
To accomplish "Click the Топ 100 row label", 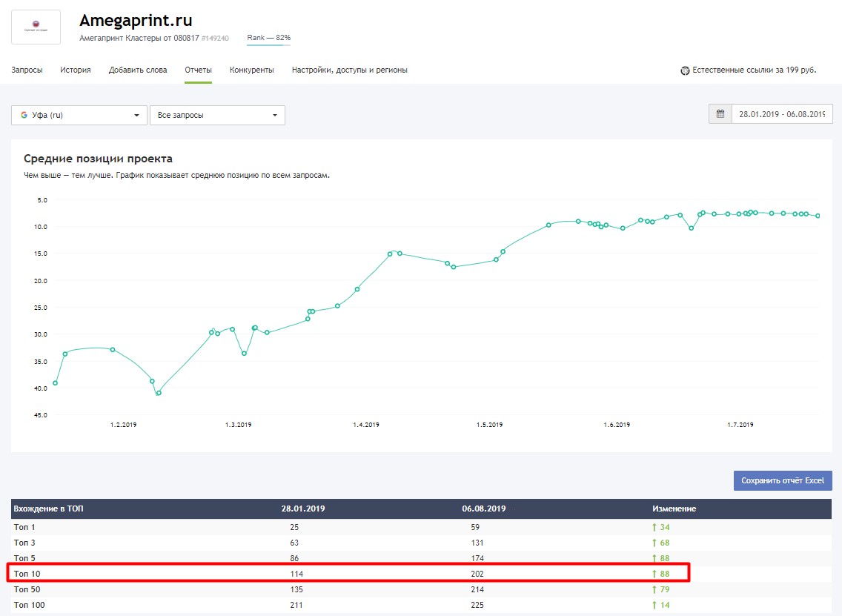I will (x=29, y=606).
